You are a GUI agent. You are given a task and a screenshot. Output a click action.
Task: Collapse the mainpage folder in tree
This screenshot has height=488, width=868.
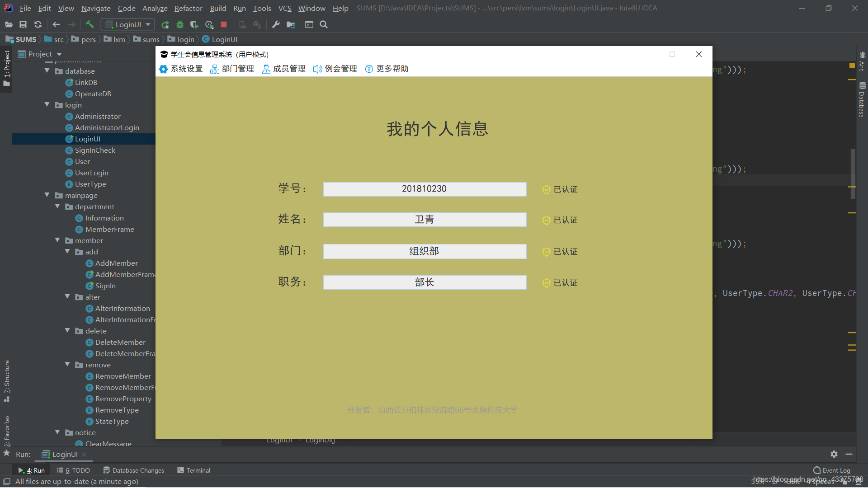coord(47,195)
